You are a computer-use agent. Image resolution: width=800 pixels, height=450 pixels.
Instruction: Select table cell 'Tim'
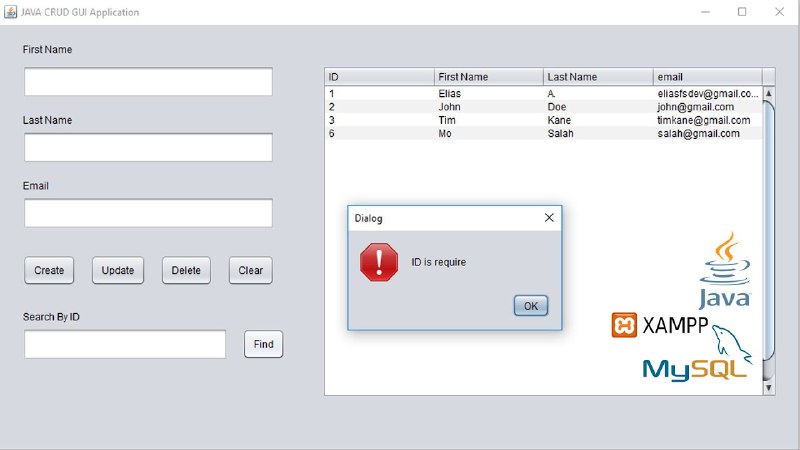[489, 120]
